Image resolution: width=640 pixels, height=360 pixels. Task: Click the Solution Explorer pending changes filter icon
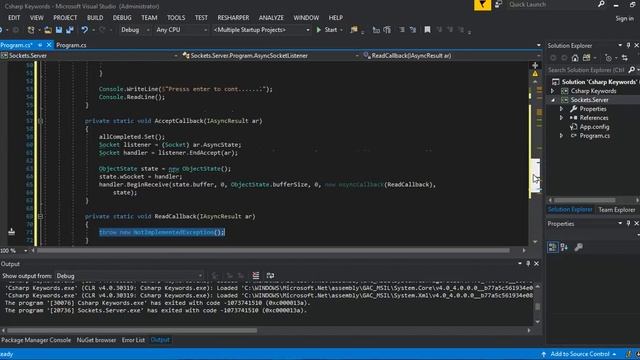pos(608,58)
